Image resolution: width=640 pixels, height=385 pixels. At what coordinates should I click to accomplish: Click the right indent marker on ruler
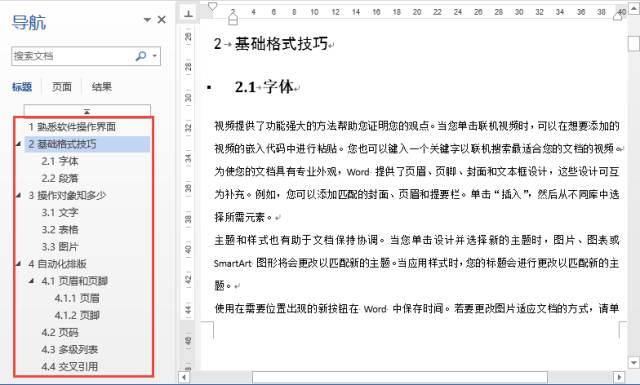point(618,16)
